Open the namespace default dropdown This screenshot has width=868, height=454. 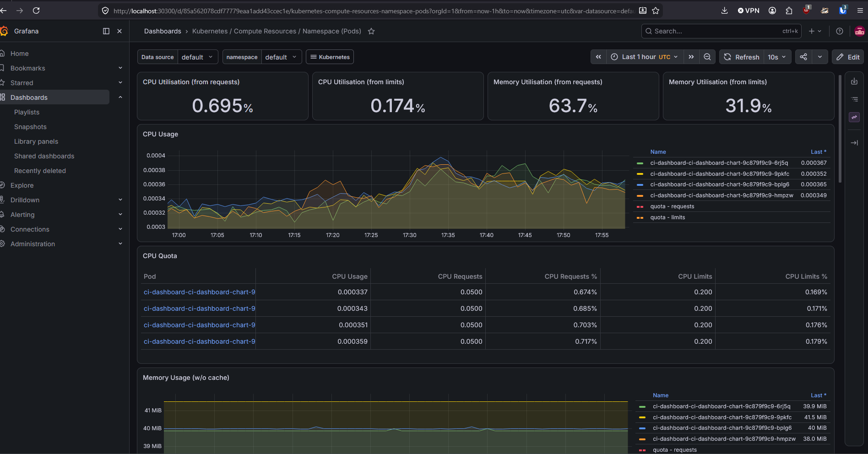pyautogui.click(x=282, y=57)
